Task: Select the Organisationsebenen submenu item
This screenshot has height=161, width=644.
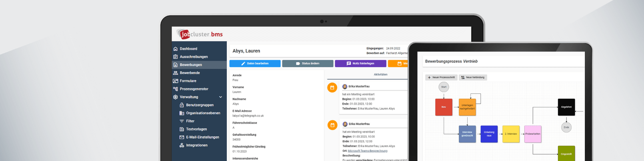Action: pos(203,113)
